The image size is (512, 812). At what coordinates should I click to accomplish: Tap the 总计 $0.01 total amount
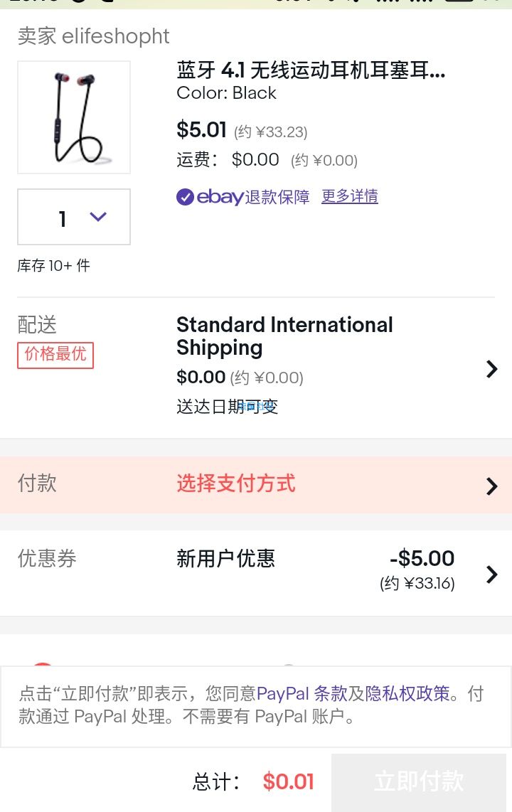point(289,781)
